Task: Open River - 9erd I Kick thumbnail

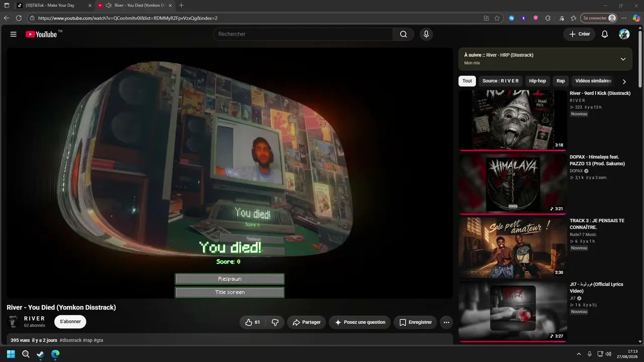Action: point(513,121)
